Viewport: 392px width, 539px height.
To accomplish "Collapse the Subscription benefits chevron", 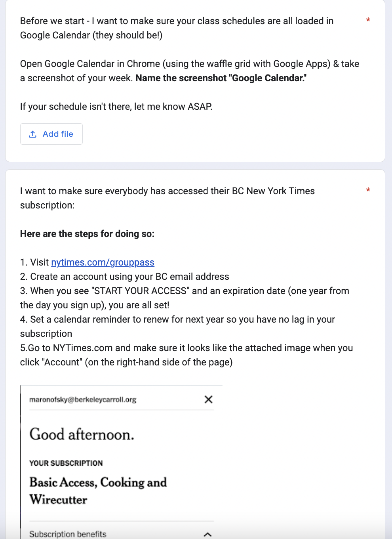I will click(207, 534).
